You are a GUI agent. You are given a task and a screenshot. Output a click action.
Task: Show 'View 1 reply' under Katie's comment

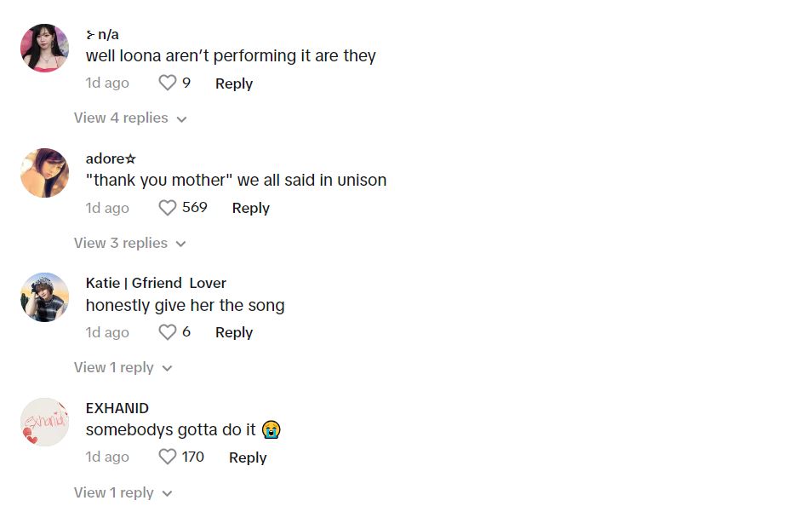tap(123, 368)
